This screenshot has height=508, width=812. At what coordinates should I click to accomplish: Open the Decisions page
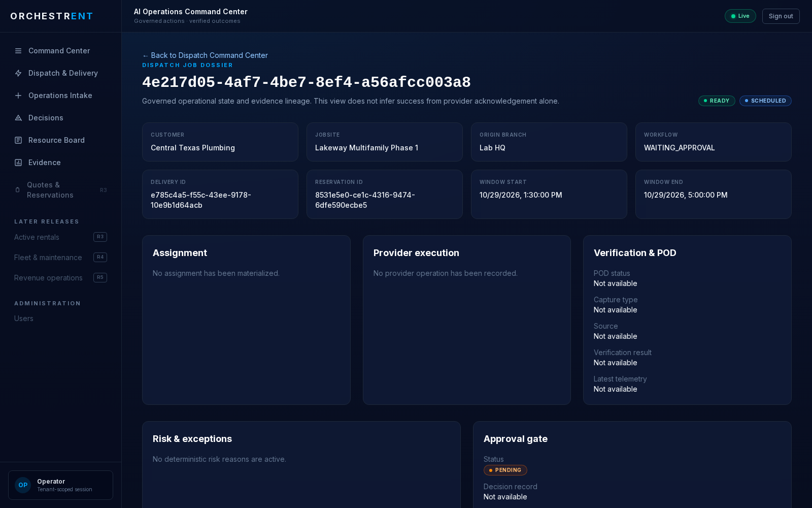pos(60,118)
